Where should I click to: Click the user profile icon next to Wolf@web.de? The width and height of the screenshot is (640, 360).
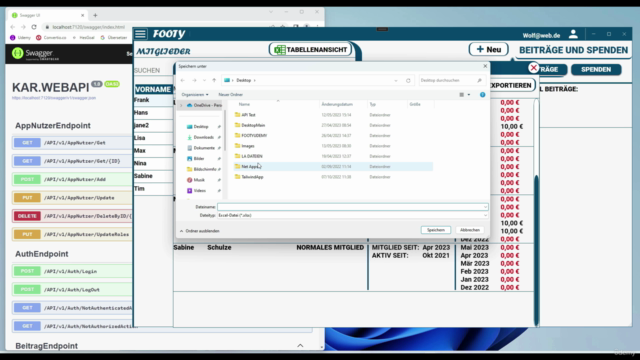coord(573,34)
